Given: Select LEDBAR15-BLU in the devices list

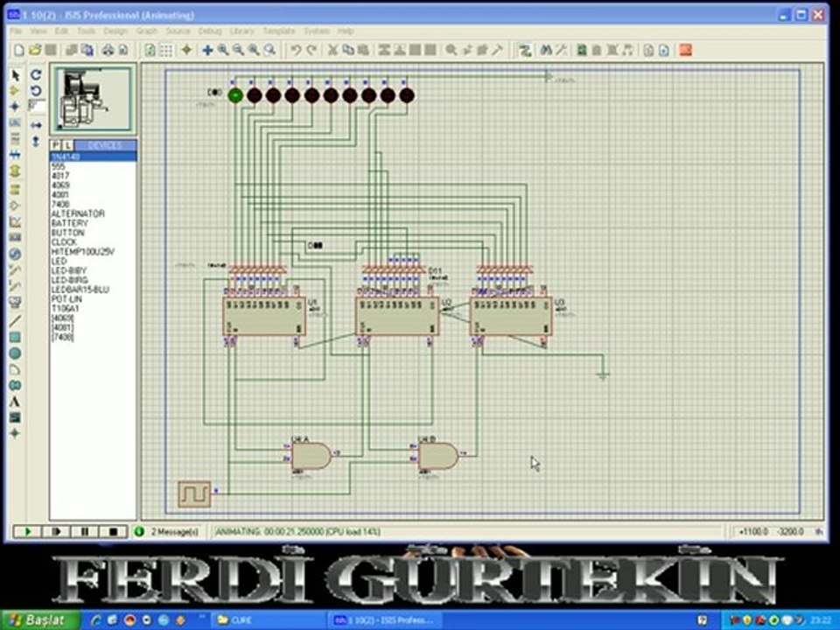Looking at the screenshot, I should tap(80, 290).
